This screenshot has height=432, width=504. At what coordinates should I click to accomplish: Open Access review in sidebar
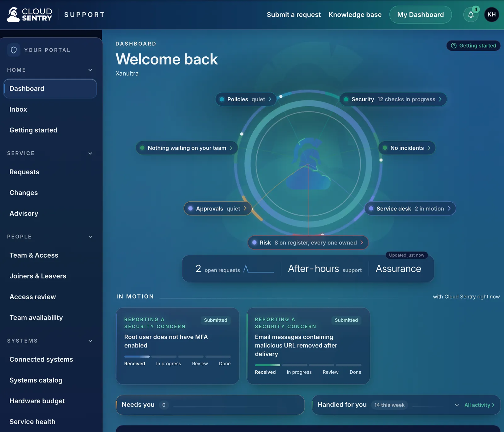[x=50, y=297]
